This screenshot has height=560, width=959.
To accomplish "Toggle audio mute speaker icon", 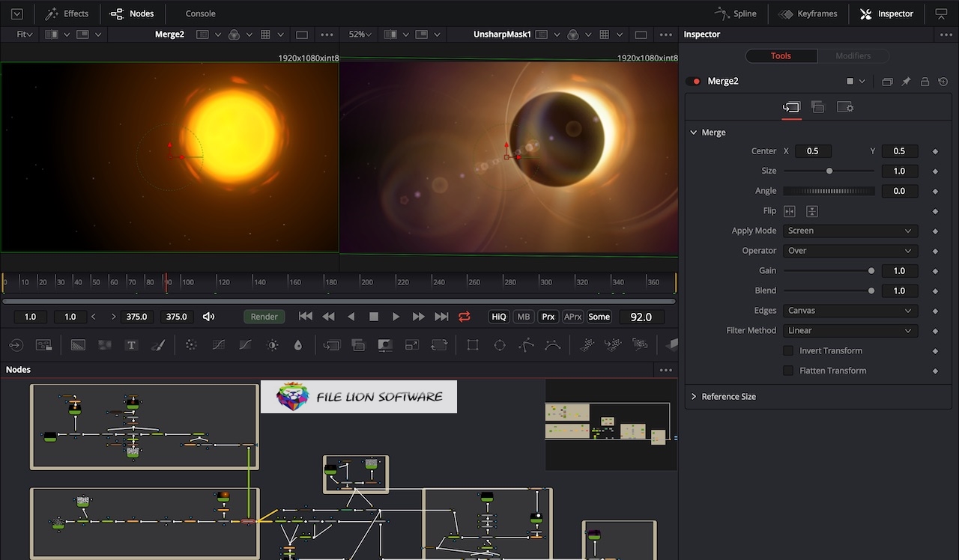I will [208, 317].
